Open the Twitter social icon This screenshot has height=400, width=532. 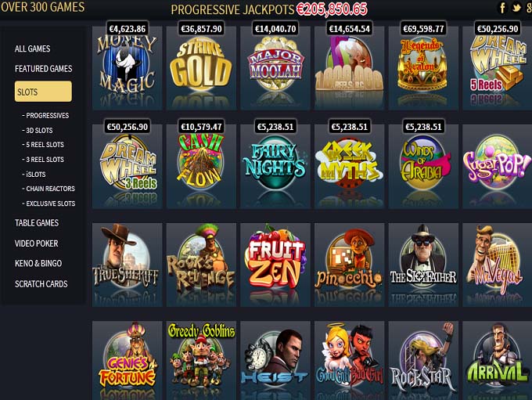coord(516,8)
